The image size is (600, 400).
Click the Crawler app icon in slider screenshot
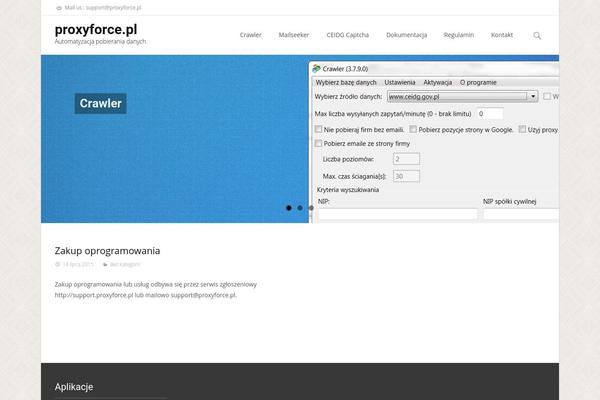pos(316,69)
